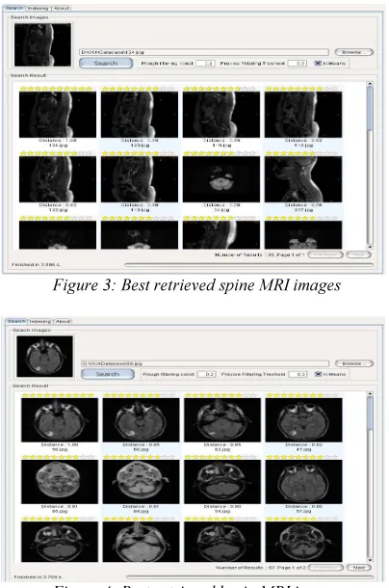The image size is (389, 588).
Task: Click the star rating above 124.jpg
Action: click(56, 89)
